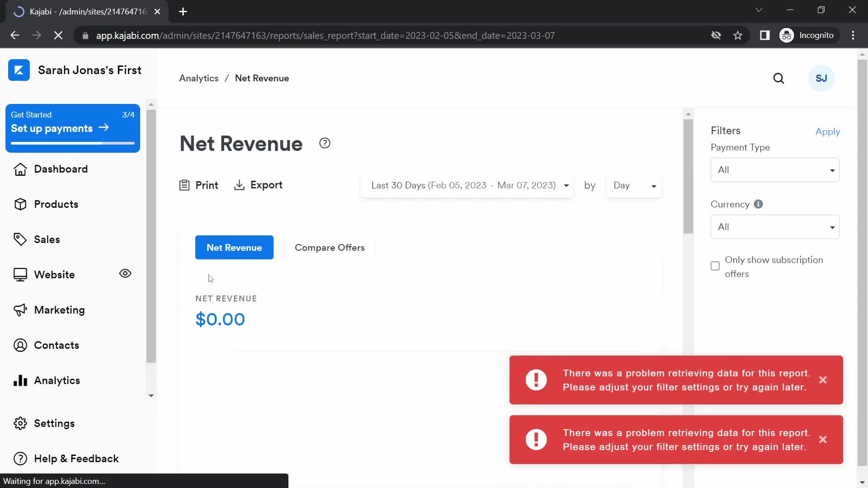The height and width of the screenshot is (488, 868).
Task: Click the Analytics sidebar icon
Action: coord(20,380)
